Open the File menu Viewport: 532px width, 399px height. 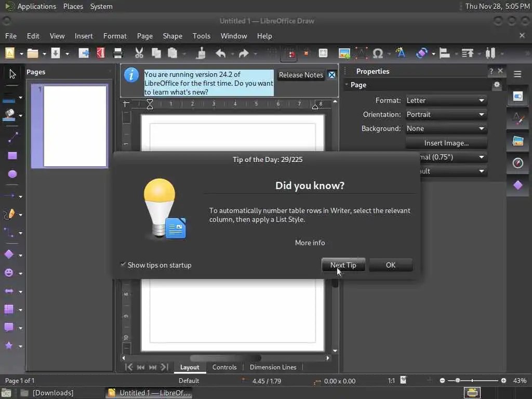11,36
